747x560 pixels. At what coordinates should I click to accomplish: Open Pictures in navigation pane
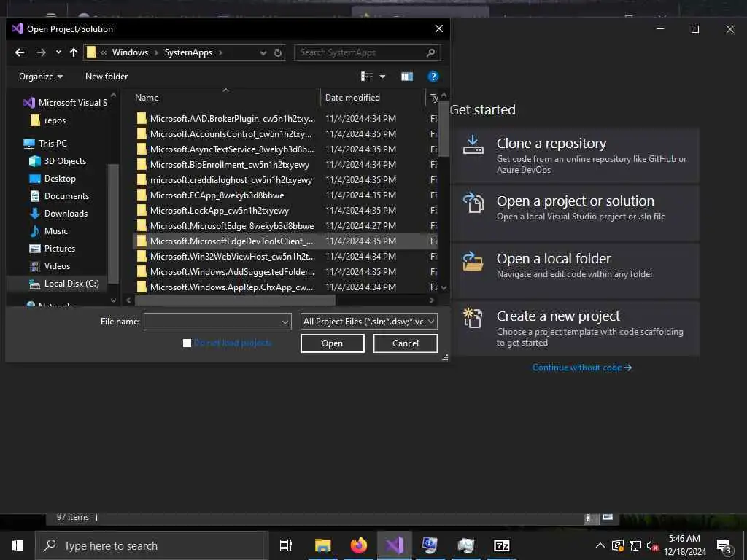click(53, 249)
